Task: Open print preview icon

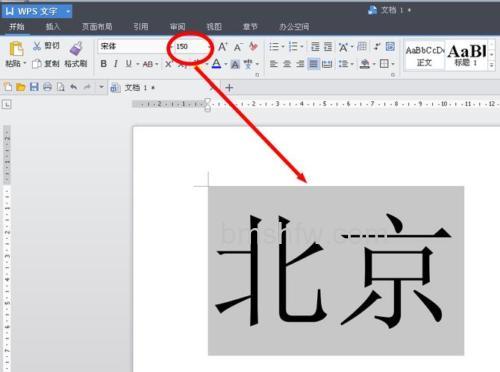Action: [x=60, y=87]
